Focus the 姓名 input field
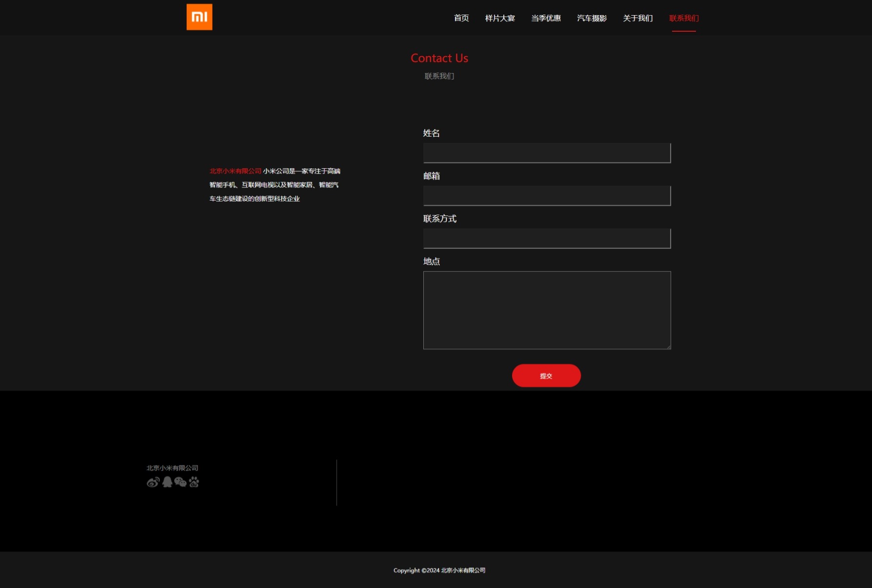 click(547, 153)
